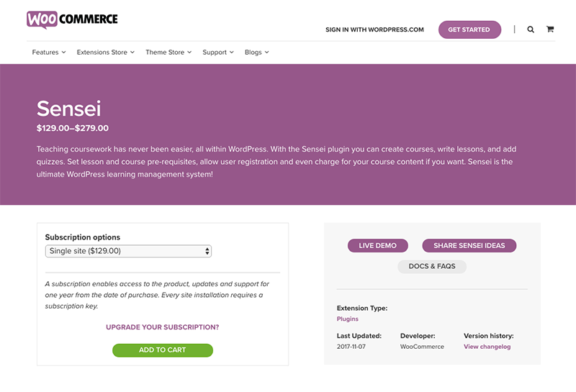Open the Blogs menu
This screenshot has height=392, width=576.
coord(256,53)
